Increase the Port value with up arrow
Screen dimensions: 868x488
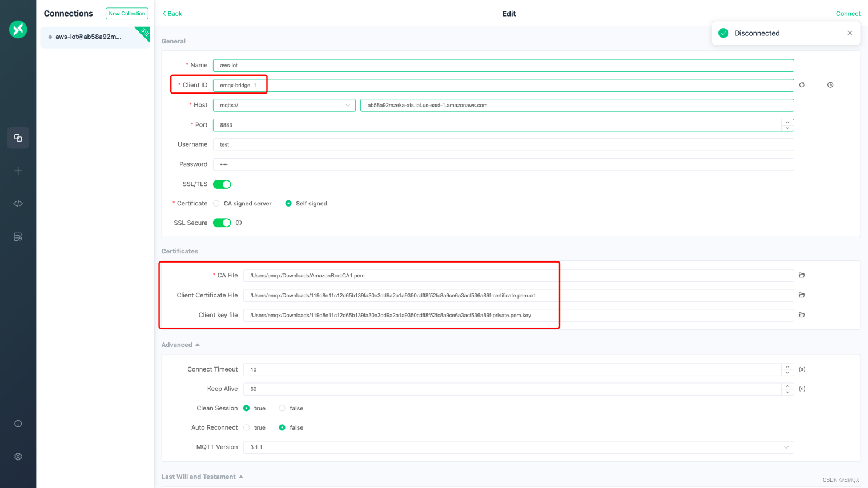tap(787, 122)
